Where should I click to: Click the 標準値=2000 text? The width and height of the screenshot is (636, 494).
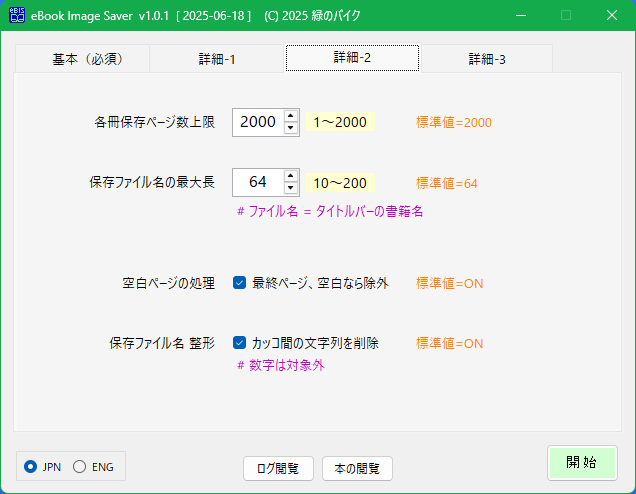[454, 122]
